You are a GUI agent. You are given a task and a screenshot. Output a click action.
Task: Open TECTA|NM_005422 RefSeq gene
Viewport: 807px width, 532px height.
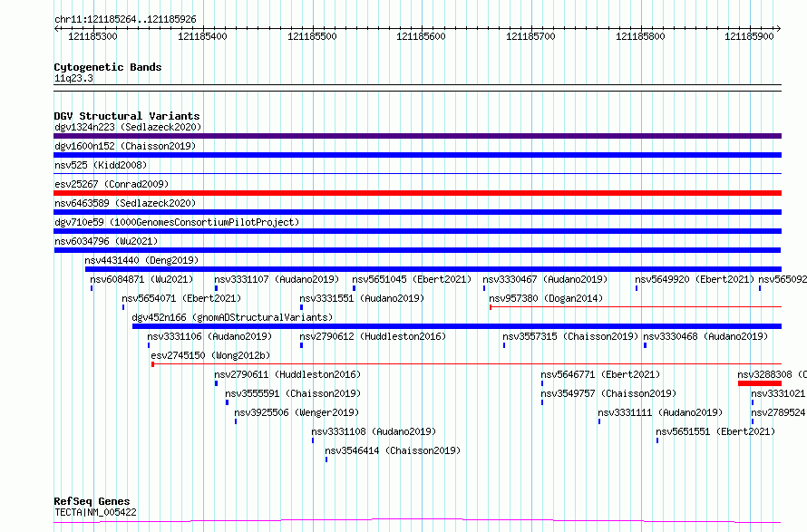click(x=95, y=512)
